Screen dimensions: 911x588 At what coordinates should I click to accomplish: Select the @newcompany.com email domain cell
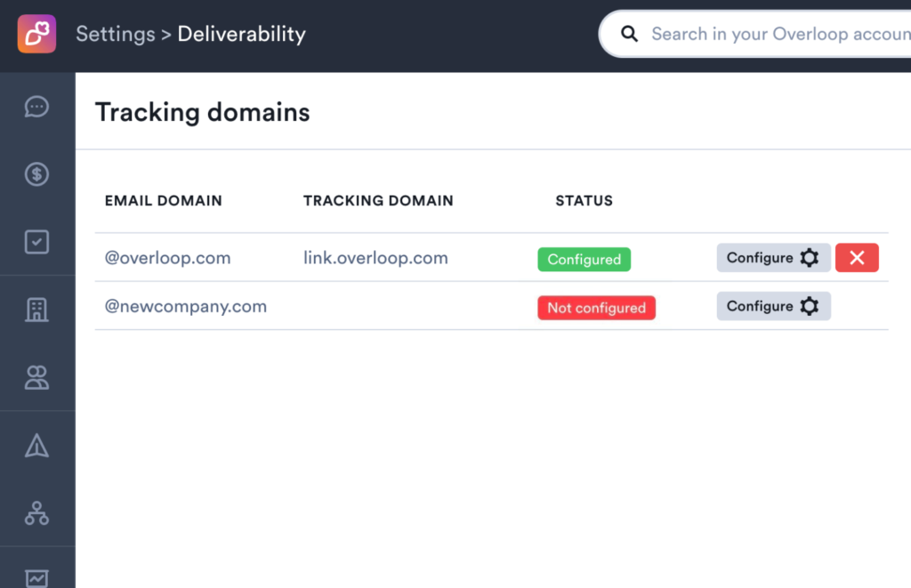tap(185, 306)
